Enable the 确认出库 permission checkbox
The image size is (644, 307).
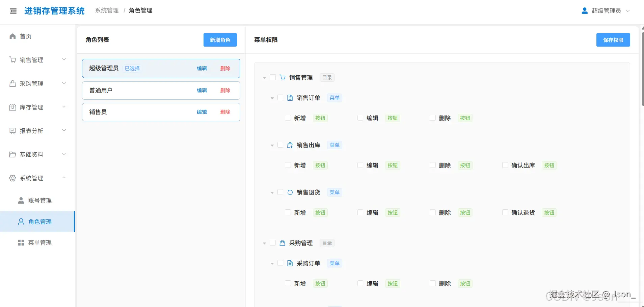505,165
